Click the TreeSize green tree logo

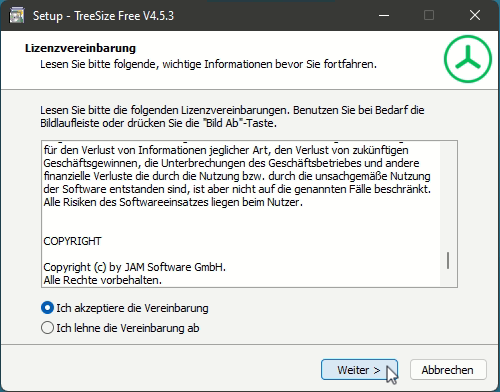click(468, 59)
